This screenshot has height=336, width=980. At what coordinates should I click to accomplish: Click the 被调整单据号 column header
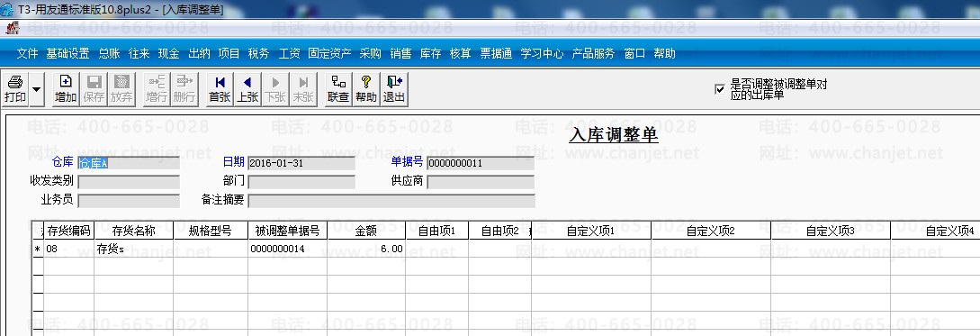tap(287, 231)
